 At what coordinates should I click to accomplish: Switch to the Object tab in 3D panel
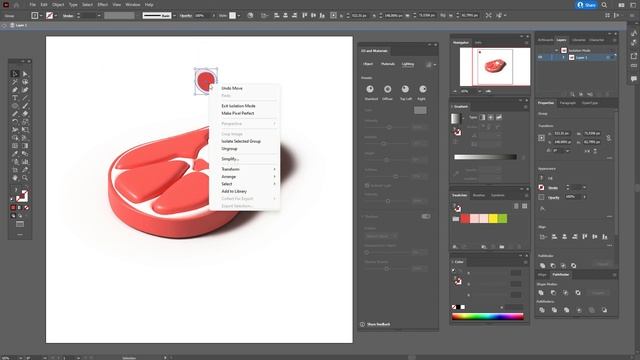tap(368, 64)
